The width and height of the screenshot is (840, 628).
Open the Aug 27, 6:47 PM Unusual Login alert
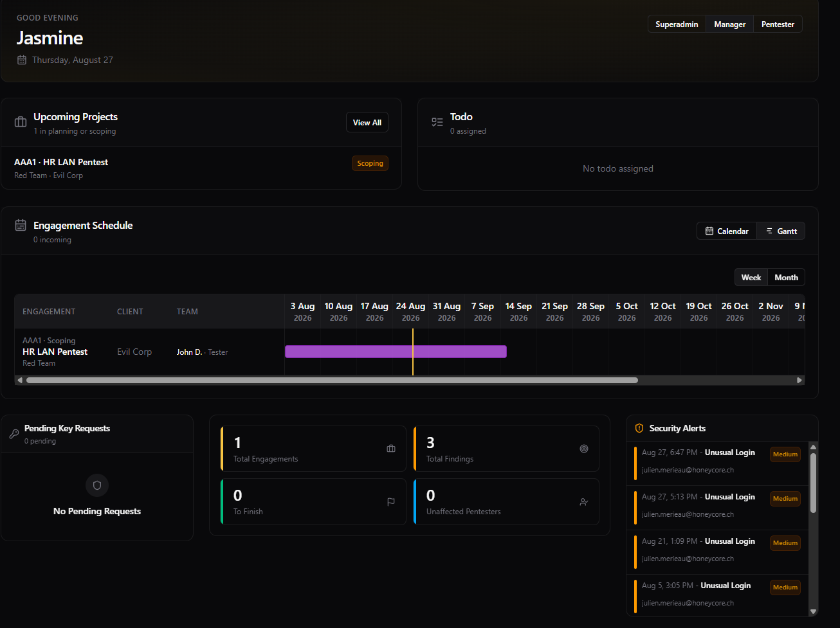(717, 463)
